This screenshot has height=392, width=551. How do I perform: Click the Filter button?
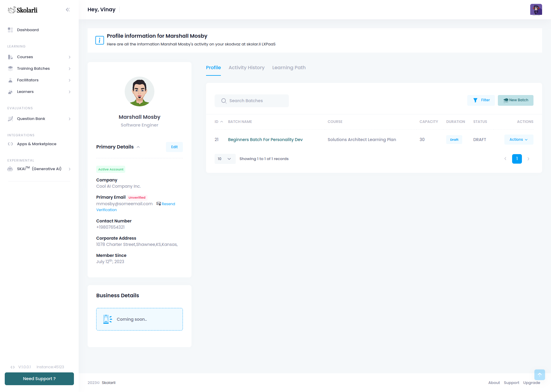(481, 100)
